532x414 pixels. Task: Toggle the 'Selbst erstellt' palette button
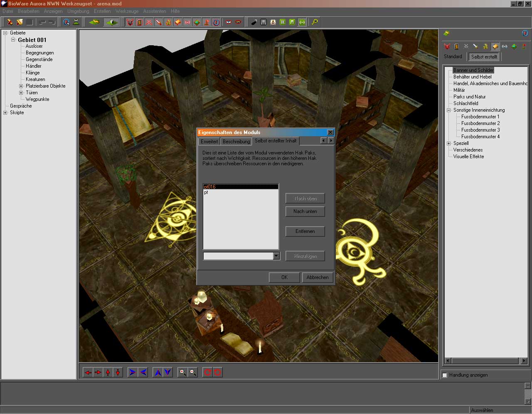click(484, 57)
